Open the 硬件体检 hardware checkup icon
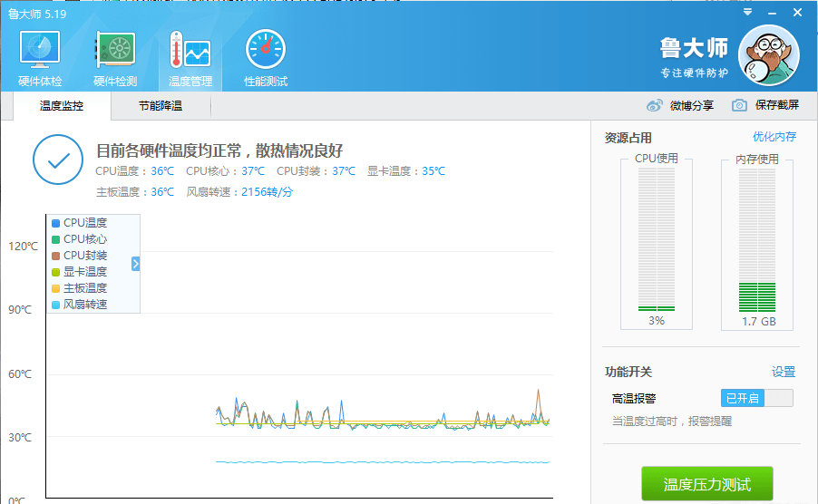Image resolution: width=818 pixels, height=504 pixels. tap(40, 50)
